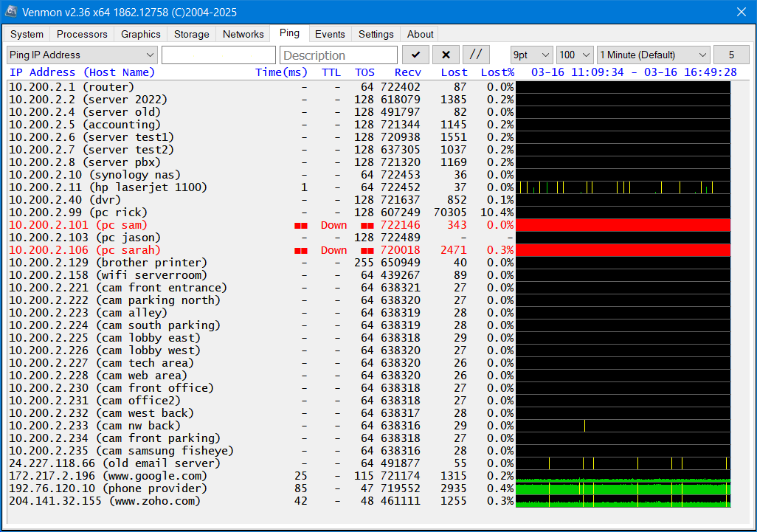Click the IP Address (Host Name) header

[x=82, y=72]
